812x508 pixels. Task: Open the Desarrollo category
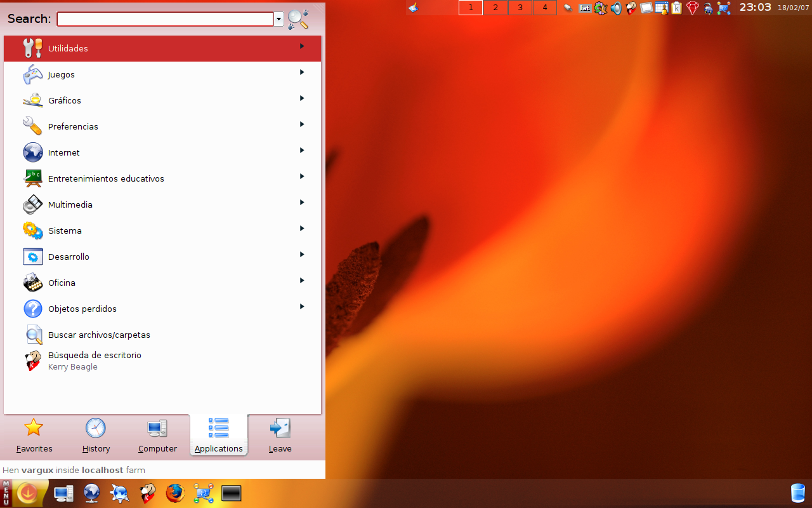162,257
